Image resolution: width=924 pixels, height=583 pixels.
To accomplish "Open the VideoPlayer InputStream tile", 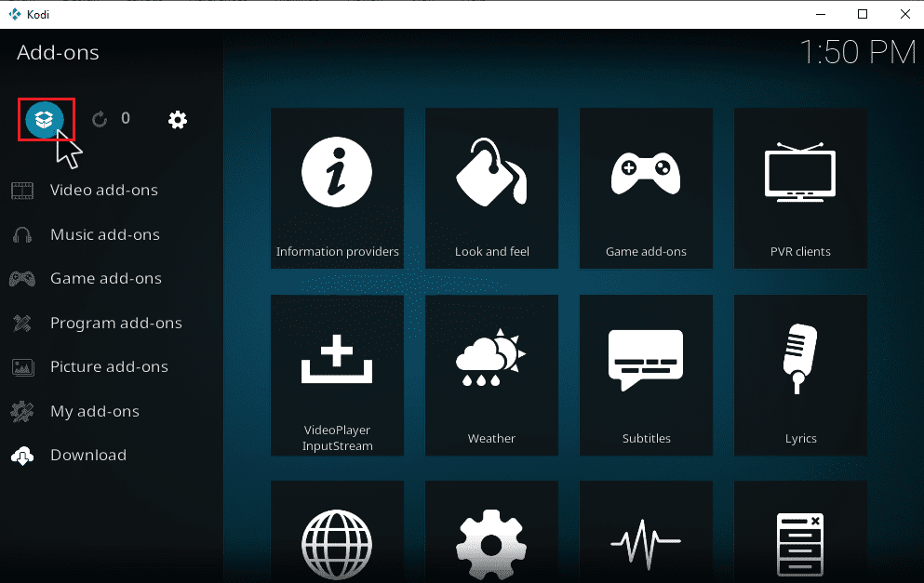I will click(337, 375).
